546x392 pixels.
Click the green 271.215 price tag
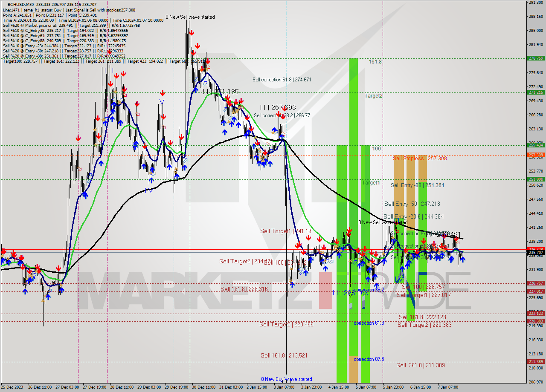536,92
